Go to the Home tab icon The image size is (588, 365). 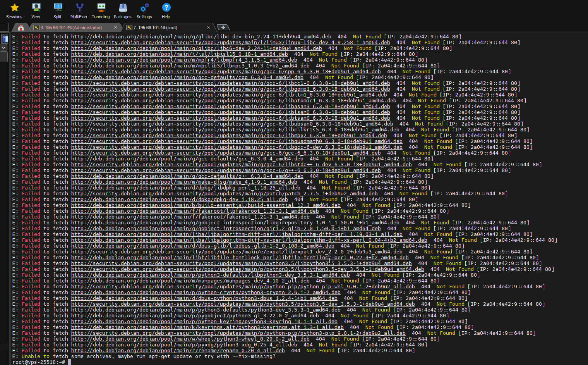pos(21,28)
